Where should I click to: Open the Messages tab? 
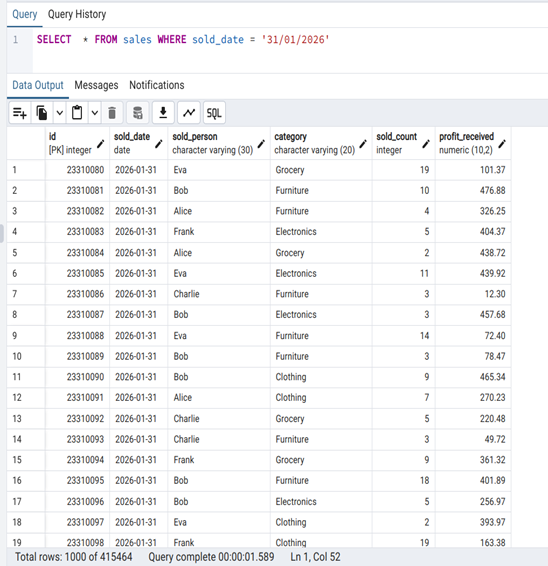point(96,85)
